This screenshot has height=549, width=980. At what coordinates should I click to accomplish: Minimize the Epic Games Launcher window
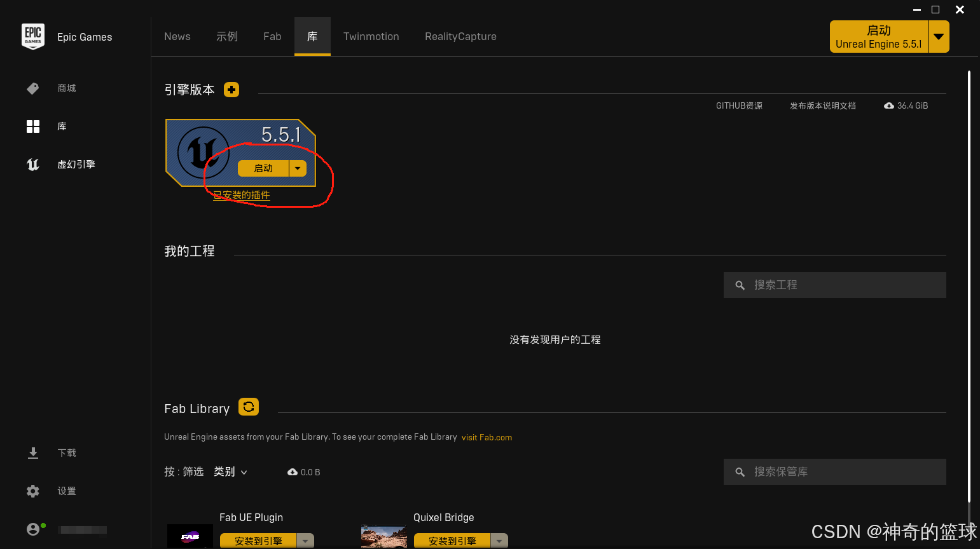pyautogui.click(x=917, y=10)
